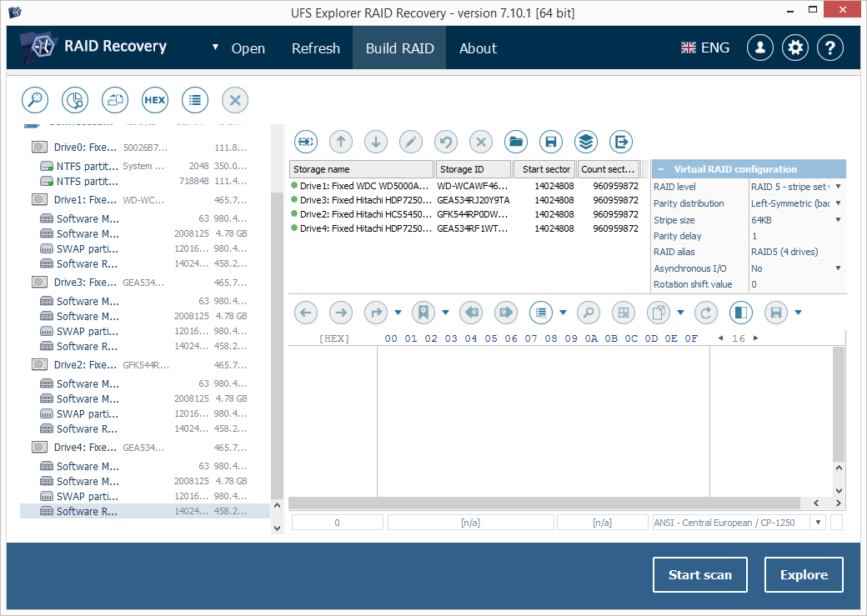Click the bookmark icon in hex toolbar
The height and width of the screenshot is (616, 867).
pyautogui.click(x=423, y=313)
